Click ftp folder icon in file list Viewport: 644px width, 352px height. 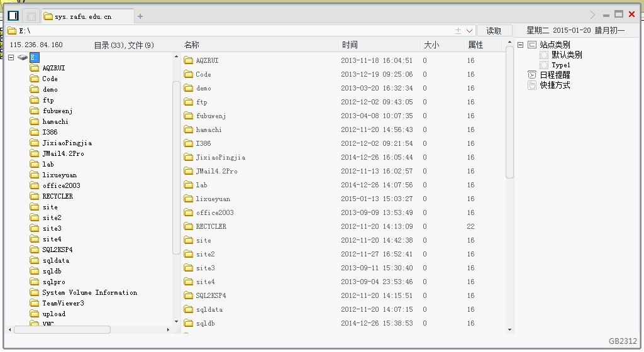tap(189, 102)
